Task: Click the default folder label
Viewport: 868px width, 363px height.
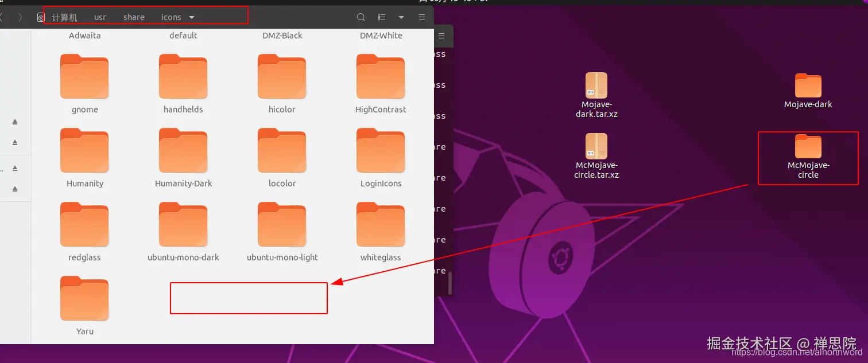Action: point(183,36)
